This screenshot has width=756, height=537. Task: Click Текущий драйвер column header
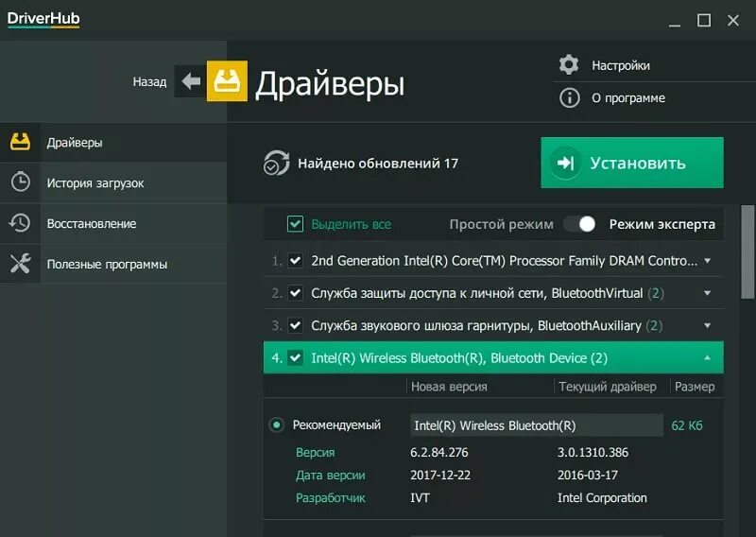(x=608, y=387)
